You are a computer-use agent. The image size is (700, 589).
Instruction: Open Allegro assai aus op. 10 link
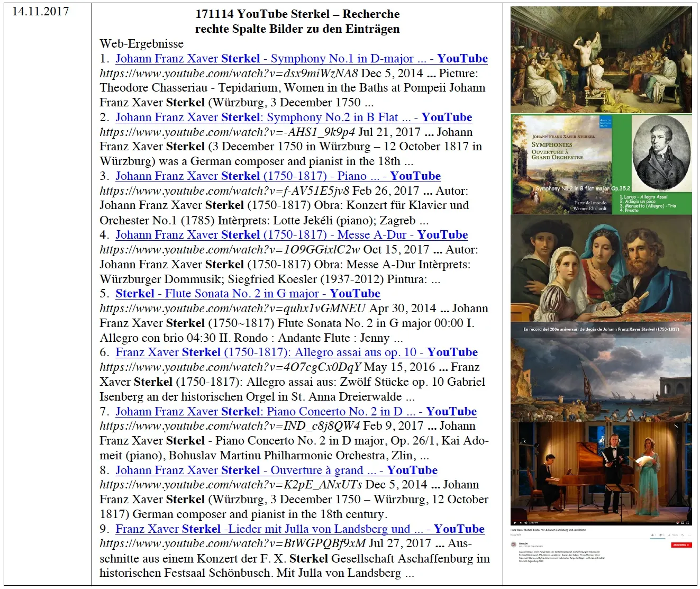tap(296, 352)
